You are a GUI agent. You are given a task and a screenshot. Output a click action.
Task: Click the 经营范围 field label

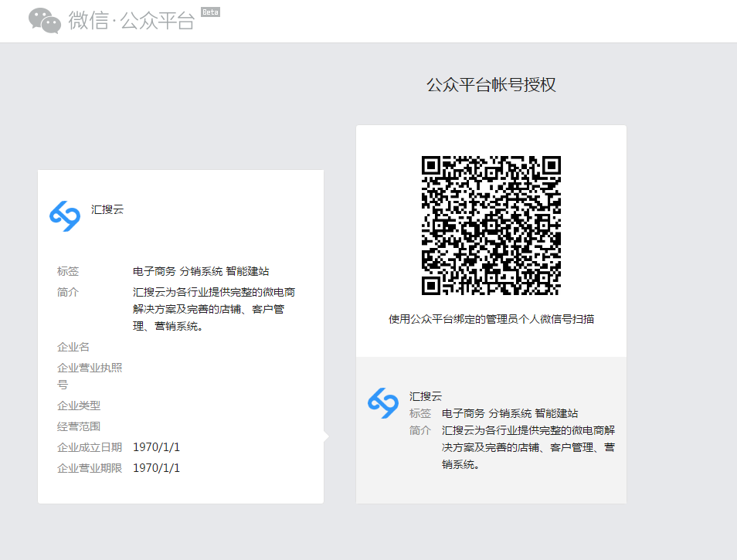79,426
